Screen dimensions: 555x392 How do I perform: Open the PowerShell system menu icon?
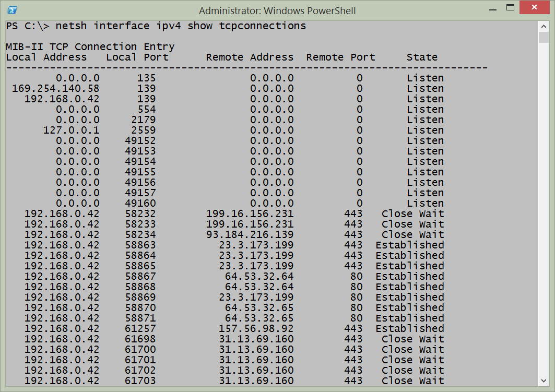[13, 10]
